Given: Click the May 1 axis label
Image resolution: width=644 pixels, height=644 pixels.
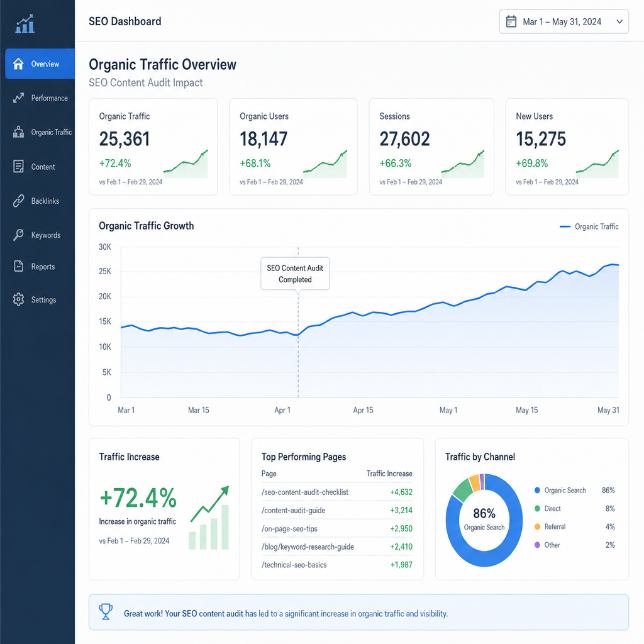Looking at the screenshot, I should pos(448,410).
